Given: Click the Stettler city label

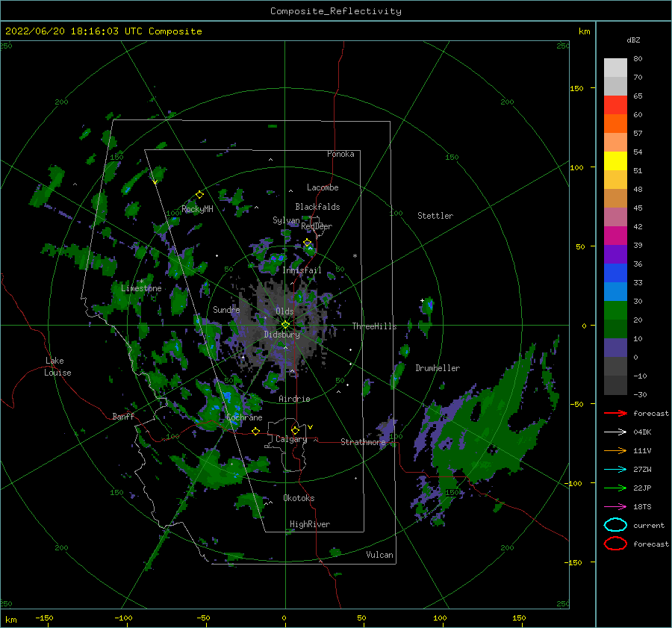Looking at the screenshot, I should coord(435,216).
